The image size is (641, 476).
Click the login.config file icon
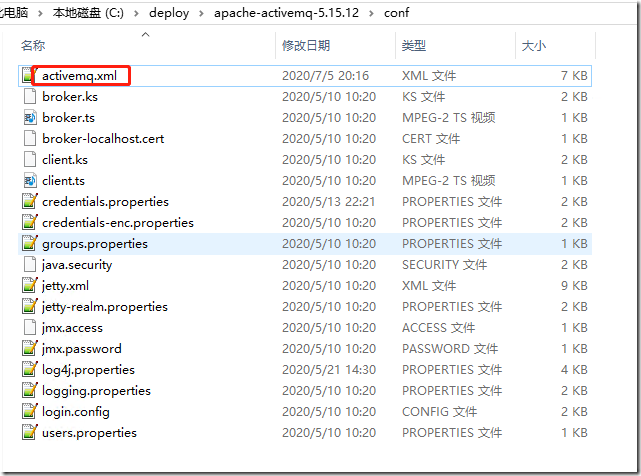(30, 411)
